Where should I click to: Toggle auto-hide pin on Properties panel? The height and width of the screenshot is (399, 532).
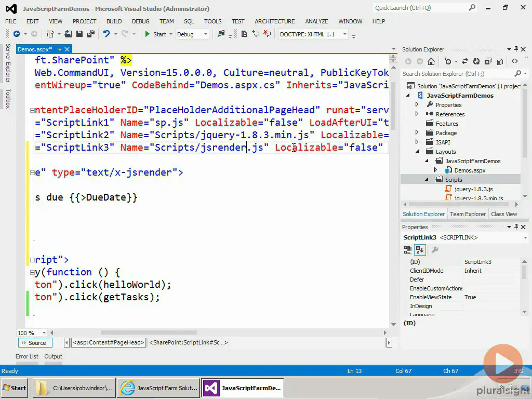pos(516,227)
